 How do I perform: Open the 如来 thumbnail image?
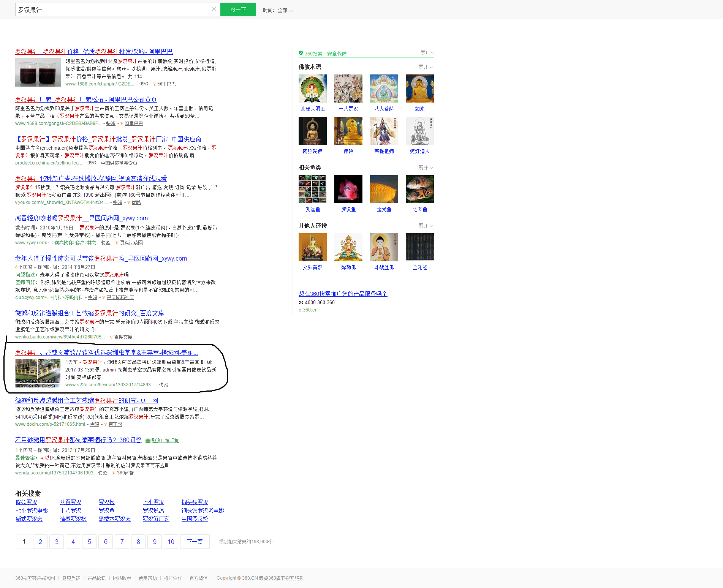click(420, 89)
